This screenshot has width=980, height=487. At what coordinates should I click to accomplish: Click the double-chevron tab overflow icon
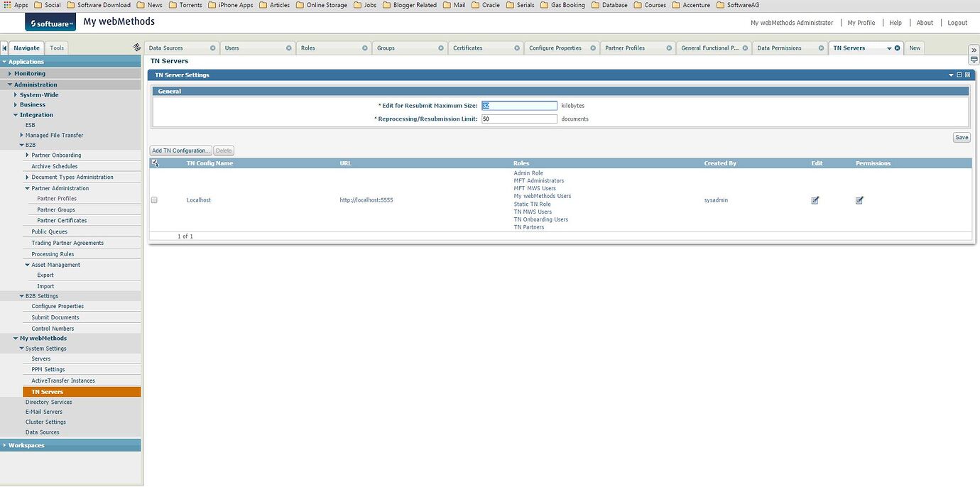974,50
